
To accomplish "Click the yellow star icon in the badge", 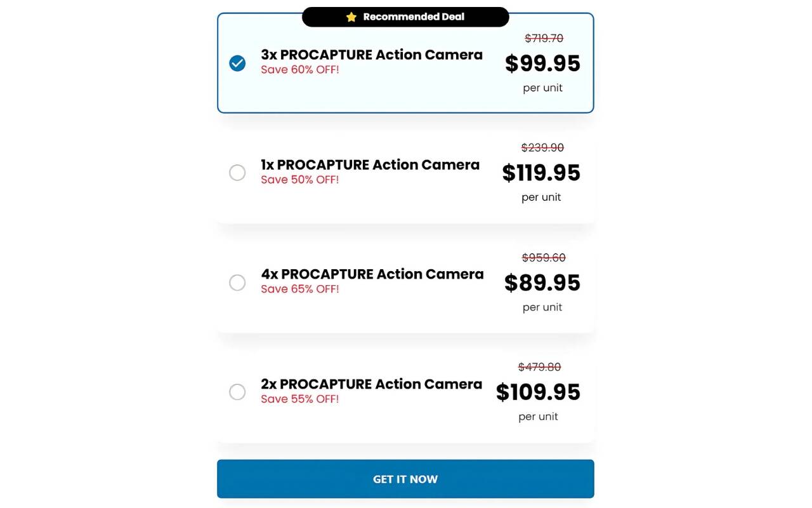I will (351, 17).
